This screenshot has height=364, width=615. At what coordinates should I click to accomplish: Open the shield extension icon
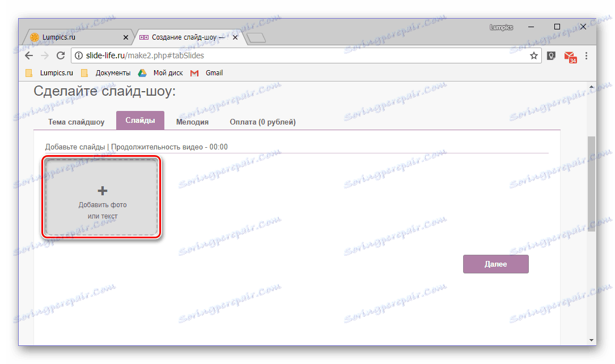tap(551, 56)
